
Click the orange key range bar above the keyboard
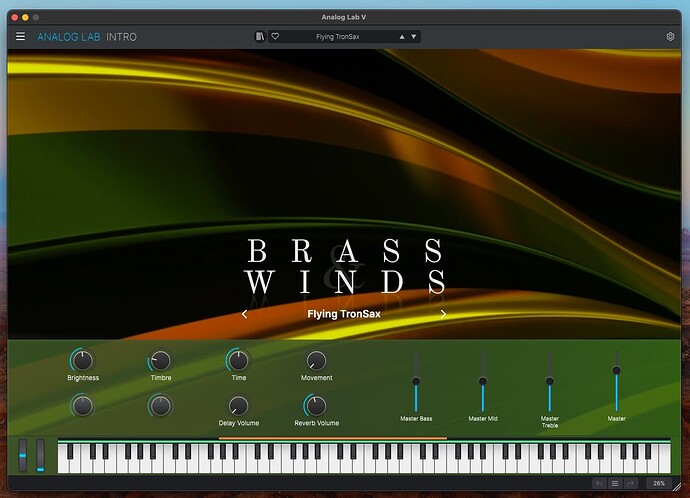point(333,438)
